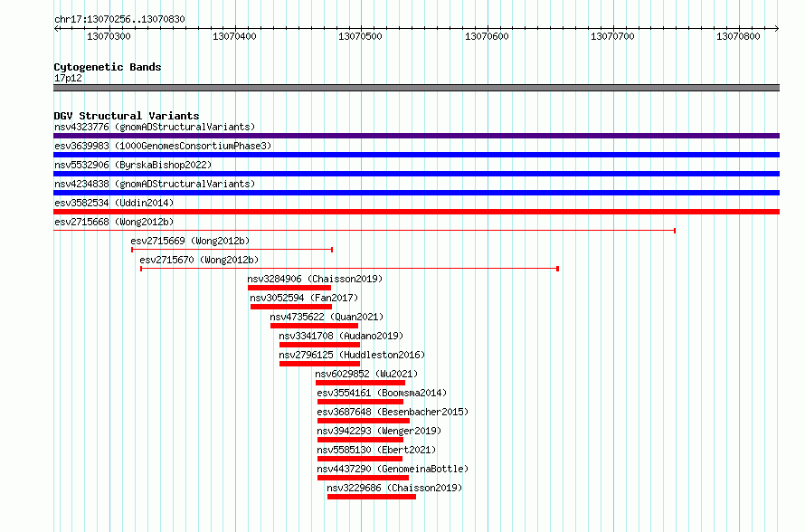
Task: Select the esv3582534 Uddin2014 label
Action: [114, 203]
